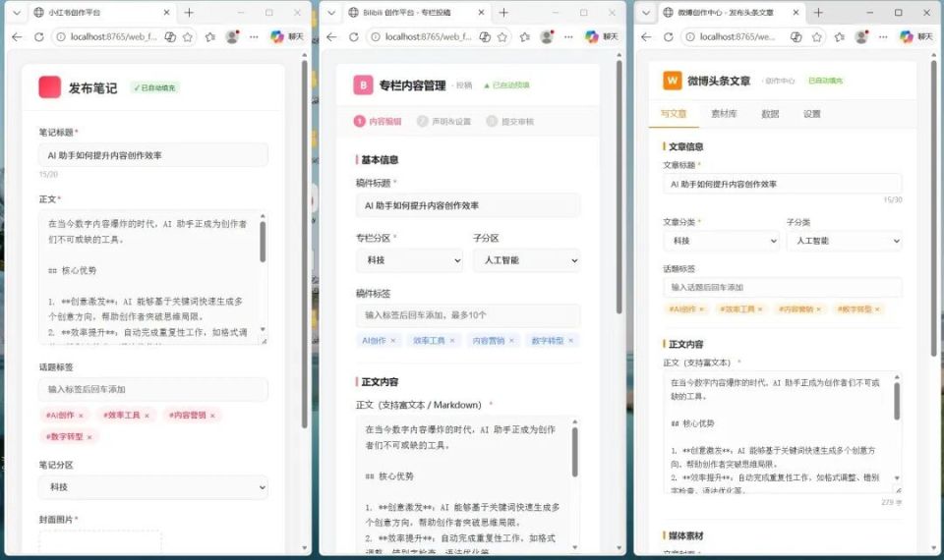Image resolution: width=944 pixels, height=560 pixels.
Task: Add the 微博 page to favorites
Action: (x=817, y=37)
